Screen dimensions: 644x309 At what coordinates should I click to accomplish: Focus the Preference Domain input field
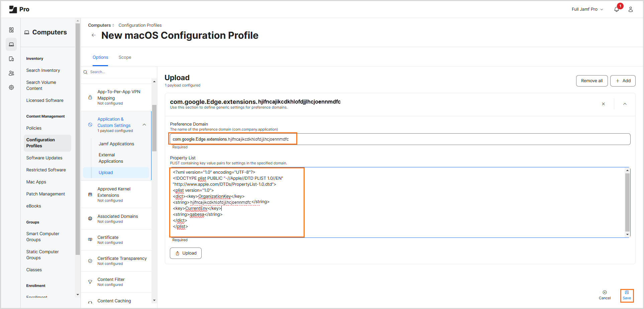(x=400, y=139)
